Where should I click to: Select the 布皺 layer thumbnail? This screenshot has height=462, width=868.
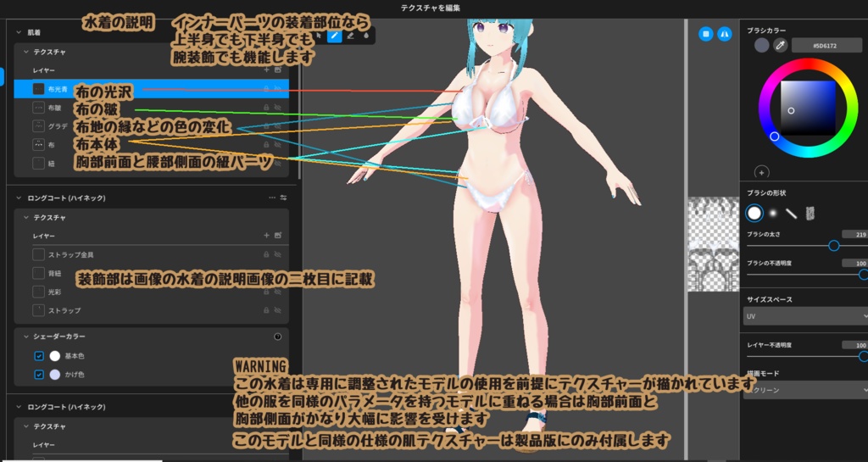coord(39,108)
